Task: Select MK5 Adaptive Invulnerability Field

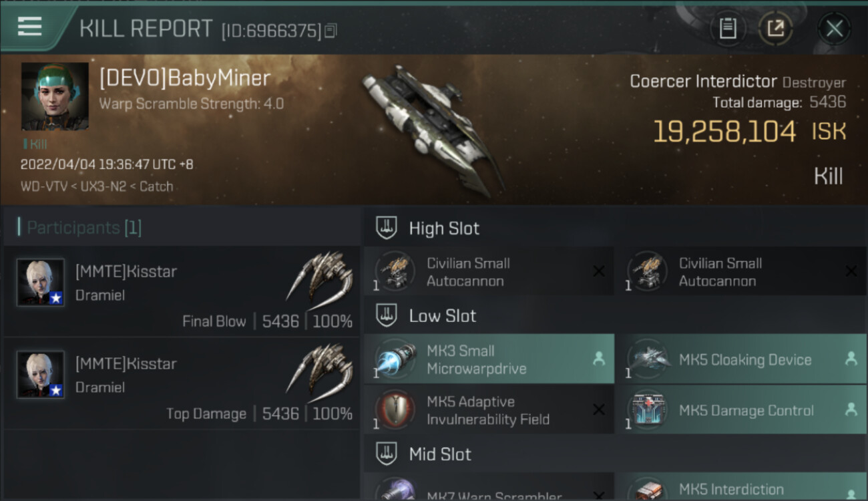Action: [x=489, y=410]
